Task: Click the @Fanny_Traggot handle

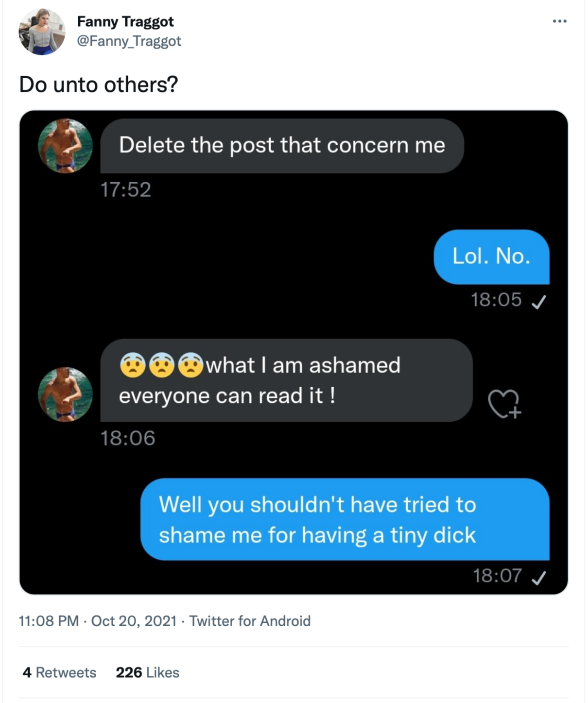Action: [x=129, y=41]
